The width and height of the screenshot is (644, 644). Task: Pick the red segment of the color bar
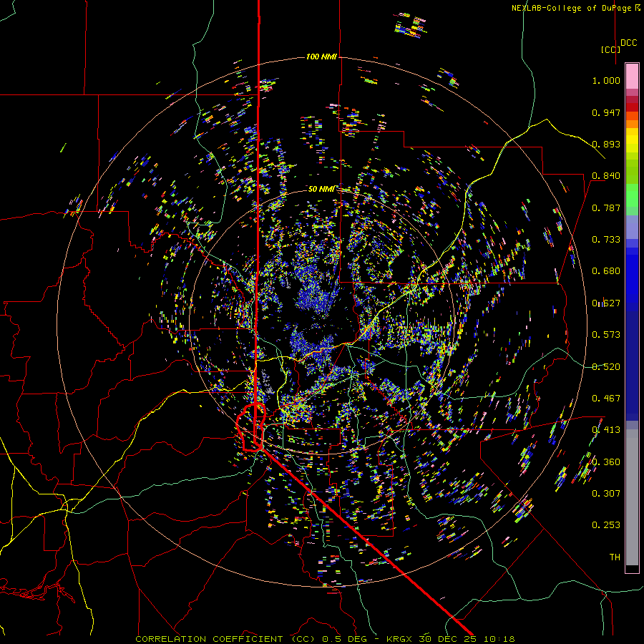point(632,107)
